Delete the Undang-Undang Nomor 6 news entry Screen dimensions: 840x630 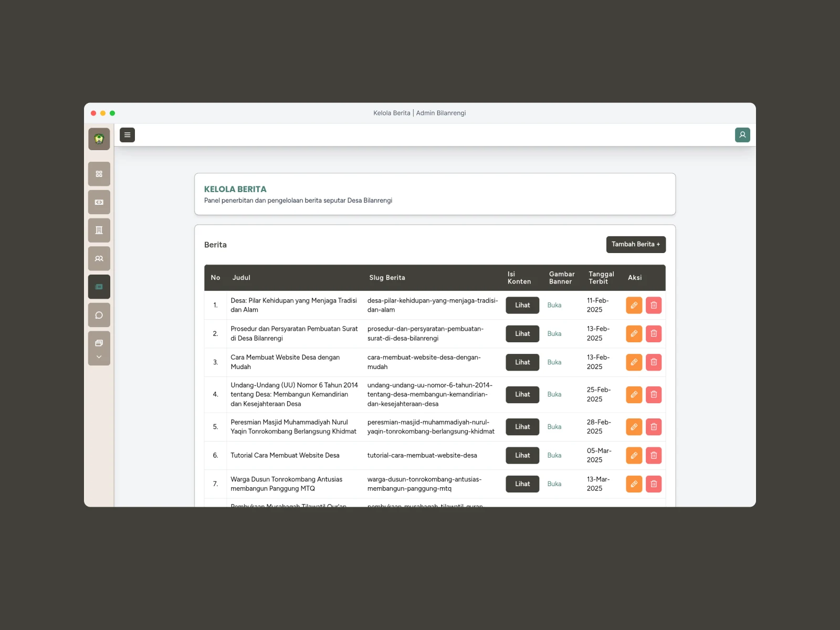(654, 394)
